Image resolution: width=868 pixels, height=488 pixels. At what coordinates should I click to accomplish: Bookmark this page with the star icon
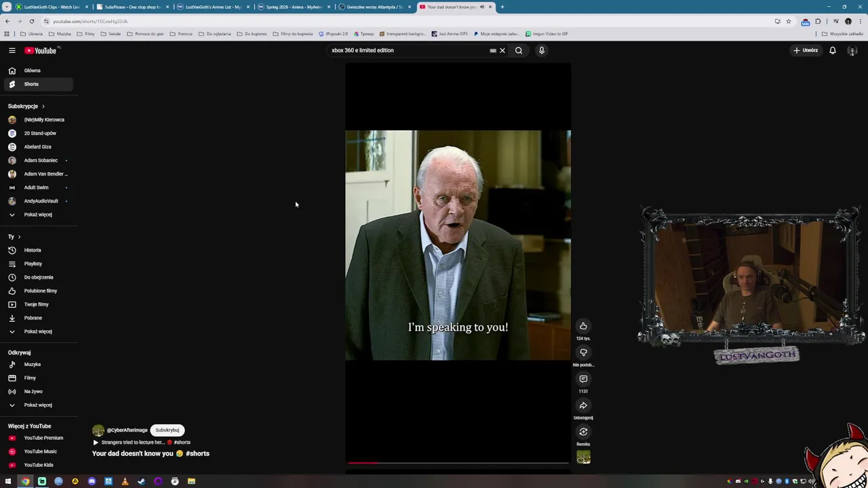788,21
